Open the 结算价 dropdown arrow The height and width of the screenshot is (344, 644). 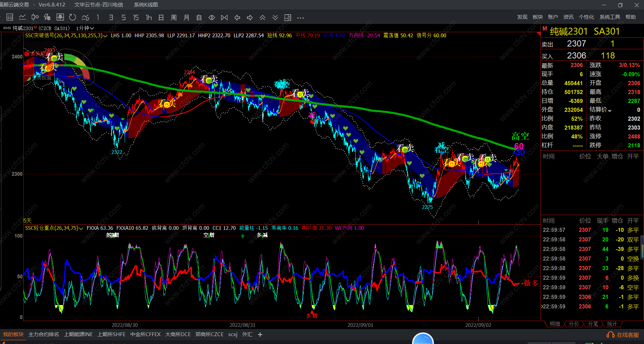610,110
